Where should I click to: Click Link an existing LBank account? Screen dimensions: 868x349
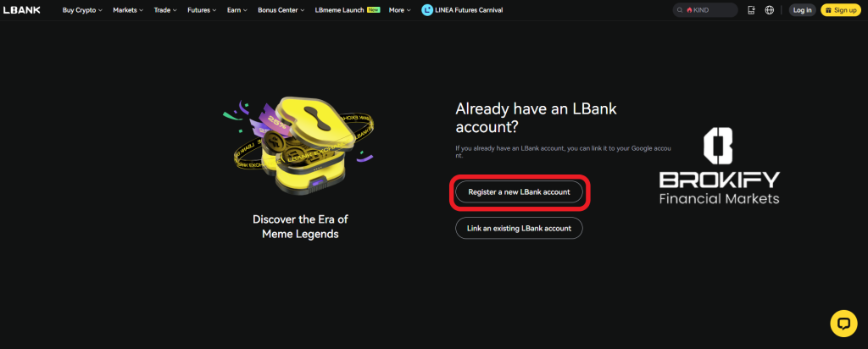(520, 228)
